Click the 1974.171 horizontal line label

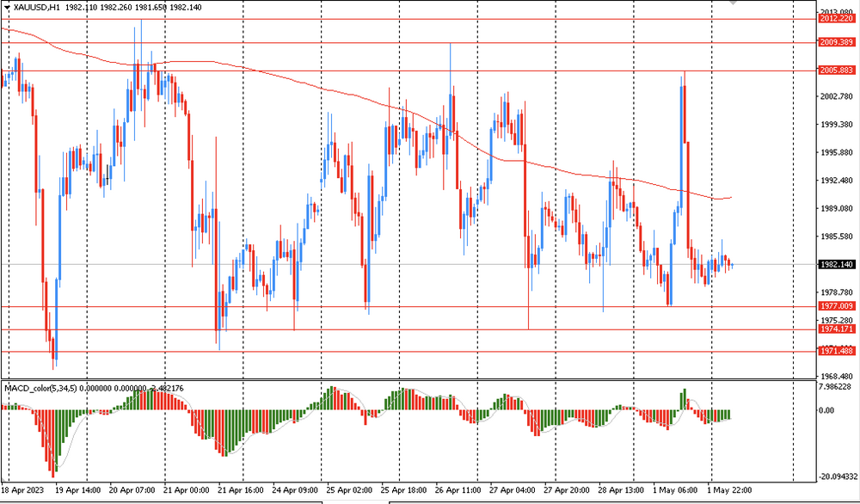837,329
